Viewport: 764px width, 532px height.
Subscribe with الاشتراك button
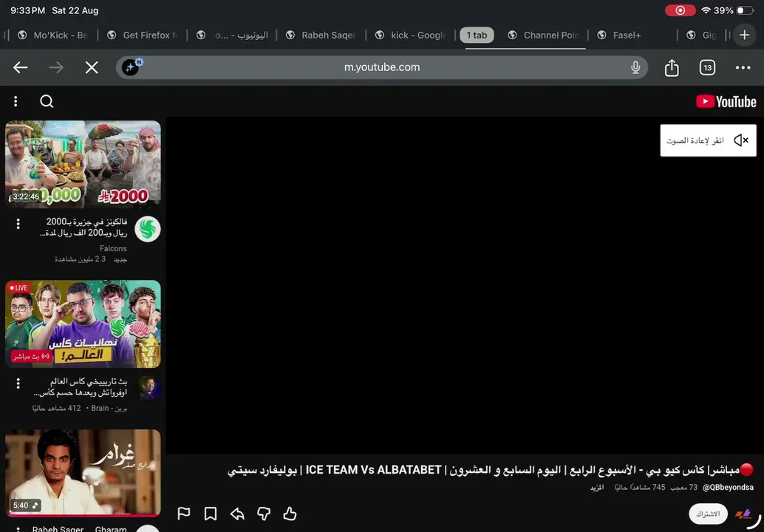pyautogui.click(x=708, y=514)
